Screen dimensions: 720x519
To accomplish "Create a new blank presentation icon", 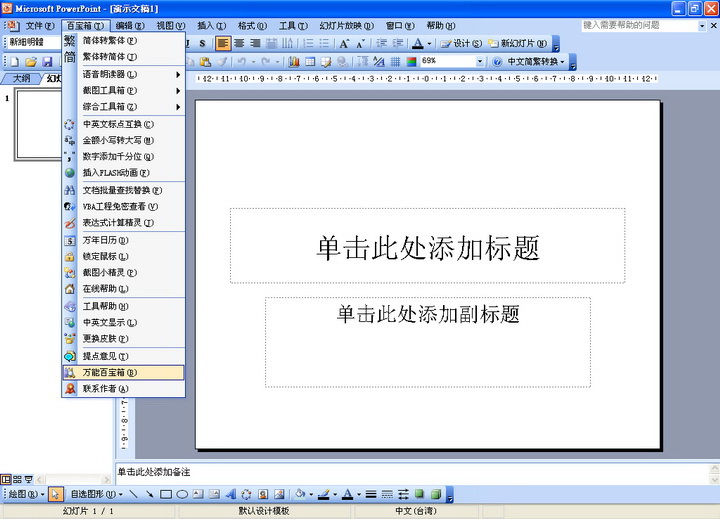I will click(x=14, y=62).
